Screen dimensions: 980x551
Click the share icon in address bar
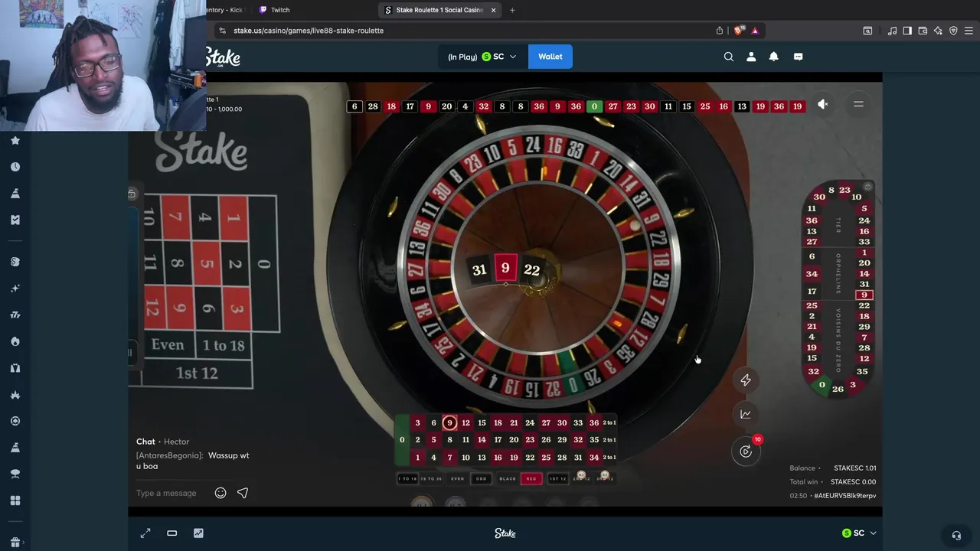720,31
